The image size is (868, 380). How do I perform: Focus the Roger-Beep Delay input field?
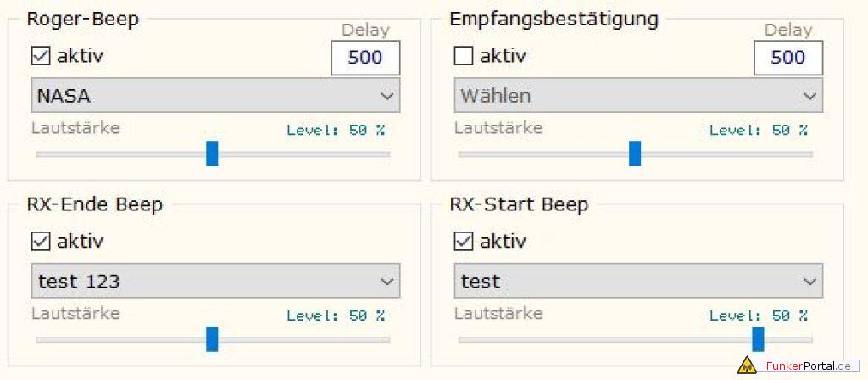pyautogui.click(x=365, y=58)
